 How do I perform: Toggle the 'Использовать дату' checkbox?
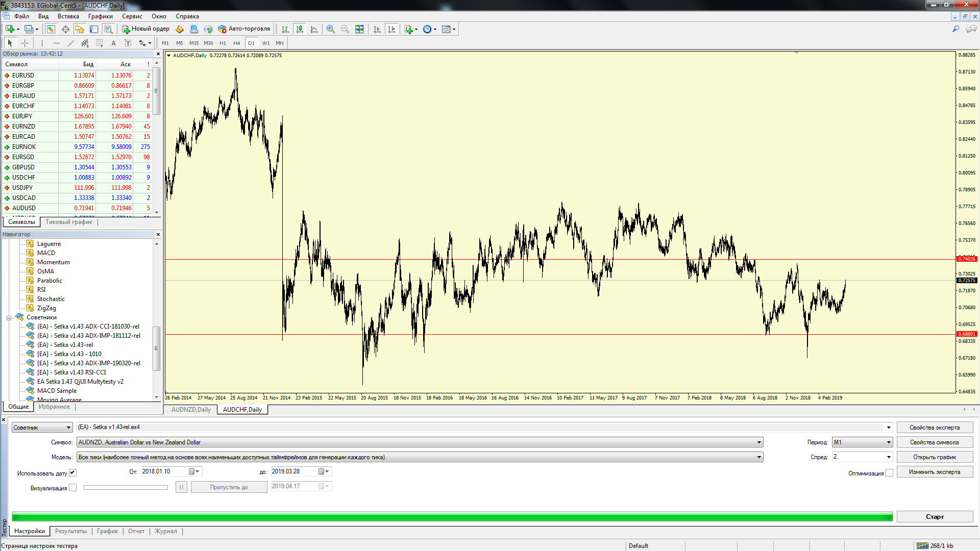[72, 473]
